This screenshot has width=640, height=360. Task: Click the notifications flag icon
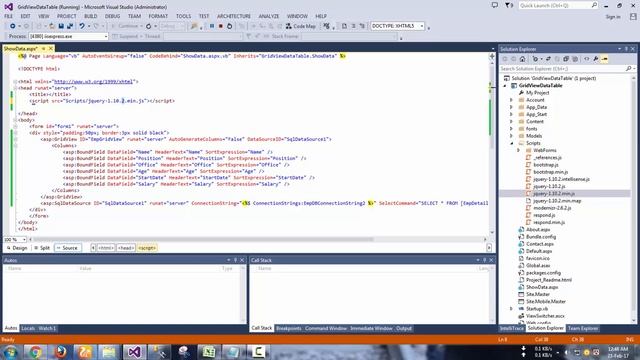509,5
